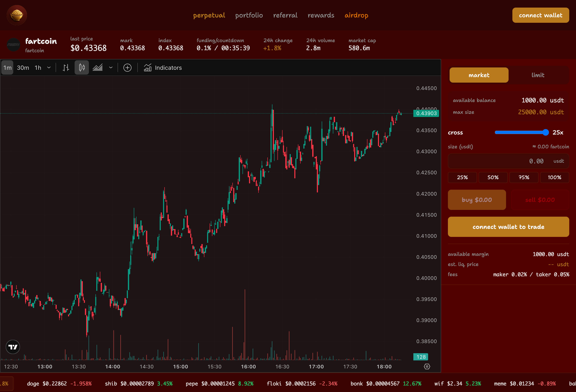Click the bowl logo in the header
Image resolution: width=576 pixels, height=392 pixels.
[17, 15]
